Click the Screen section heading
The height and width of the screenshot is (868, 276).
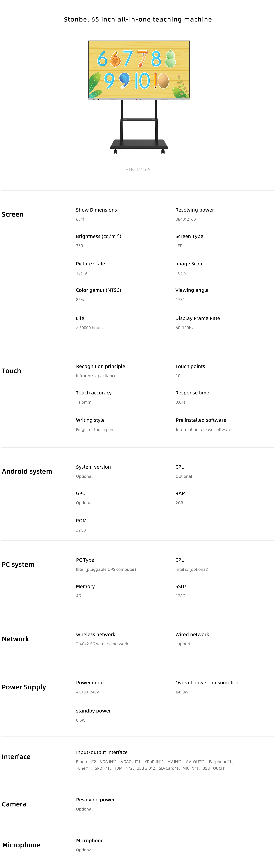click(12, 214)
